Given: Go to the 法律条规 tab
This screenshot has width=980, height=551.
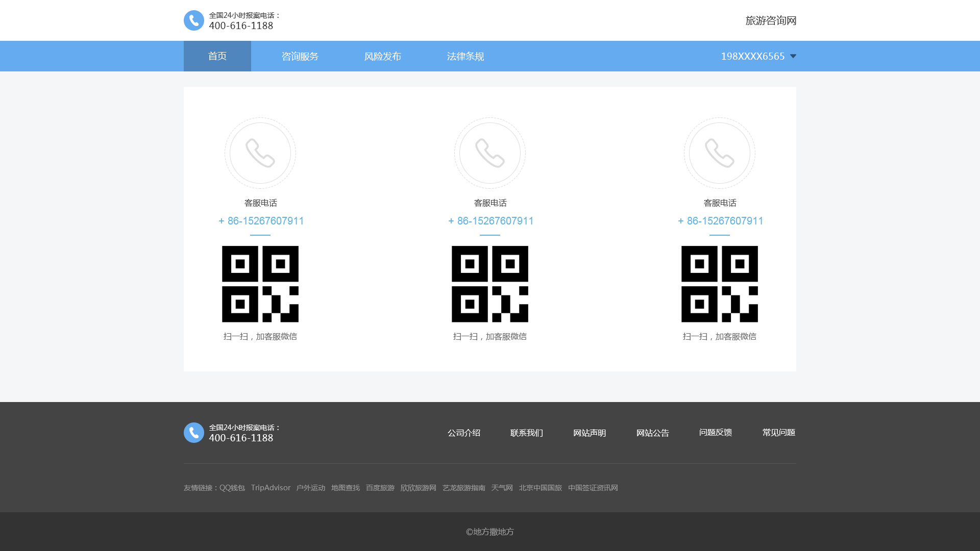Looking at the screenshot, I should point(465,56).
